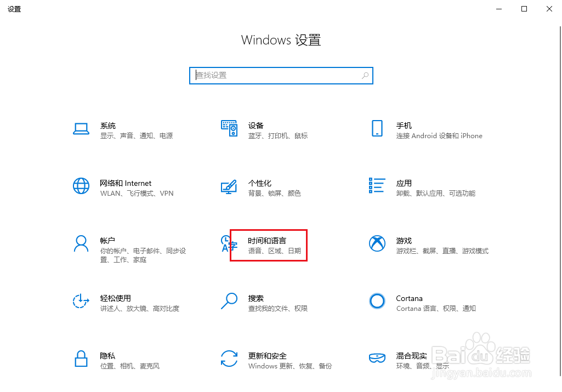This screenshot has height=392, width=562.
Task: Open the 帐户 settings title
Action: [107, 241]
